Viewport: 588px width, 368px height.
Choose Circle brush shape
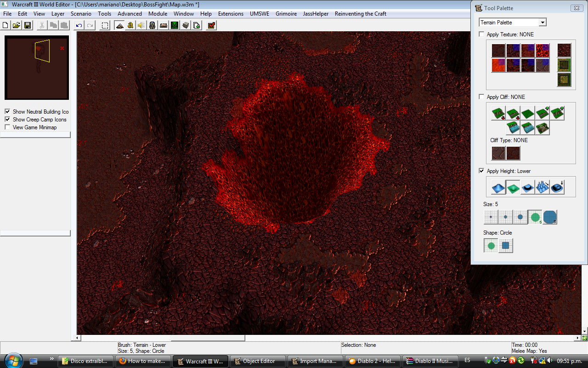(491, 246)
